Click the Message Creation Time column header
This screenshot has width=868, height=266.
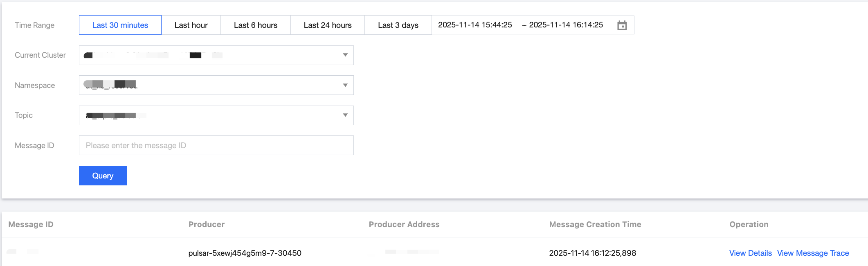pyautogui.click(x=595, y=224)
